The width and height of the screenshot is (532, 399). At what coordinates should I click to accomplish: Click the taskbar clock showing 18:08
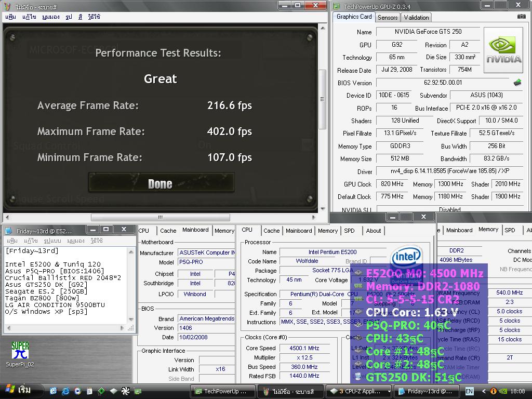point(518,391)
